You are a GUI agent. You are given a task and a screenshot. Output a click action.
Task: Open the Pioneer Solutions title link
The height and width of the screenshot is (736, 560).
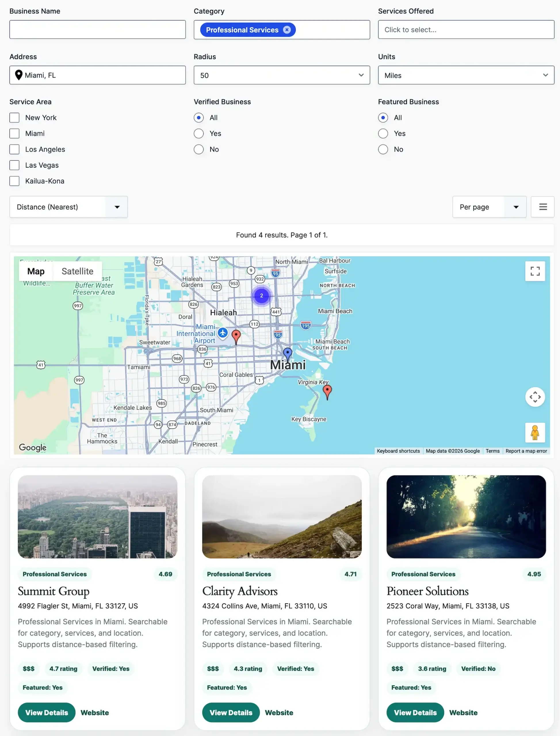pos(428,591)
